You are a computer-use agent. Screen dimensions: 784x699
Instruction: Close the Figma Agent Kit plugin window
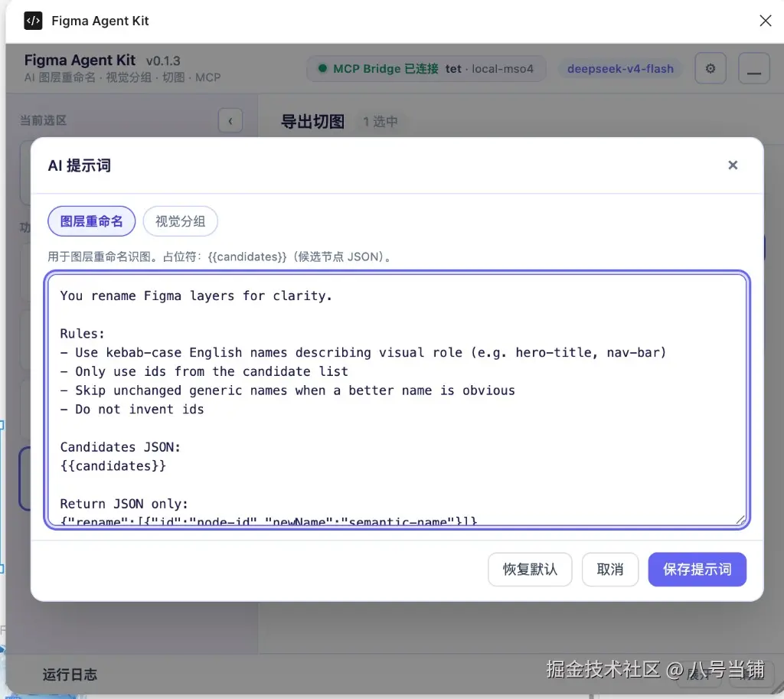pyautogui.click(x=765, y=21)
